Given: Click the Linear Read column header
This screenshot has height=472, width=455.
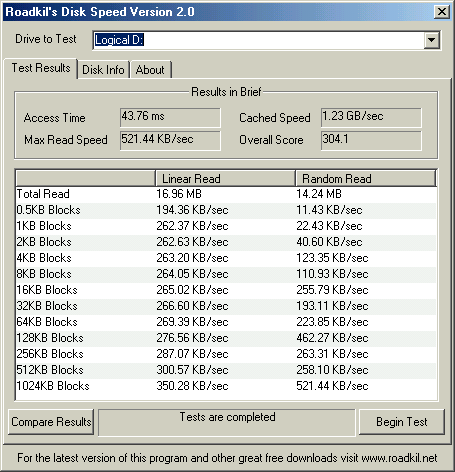Looking at the screenshot, I should 225,179.
